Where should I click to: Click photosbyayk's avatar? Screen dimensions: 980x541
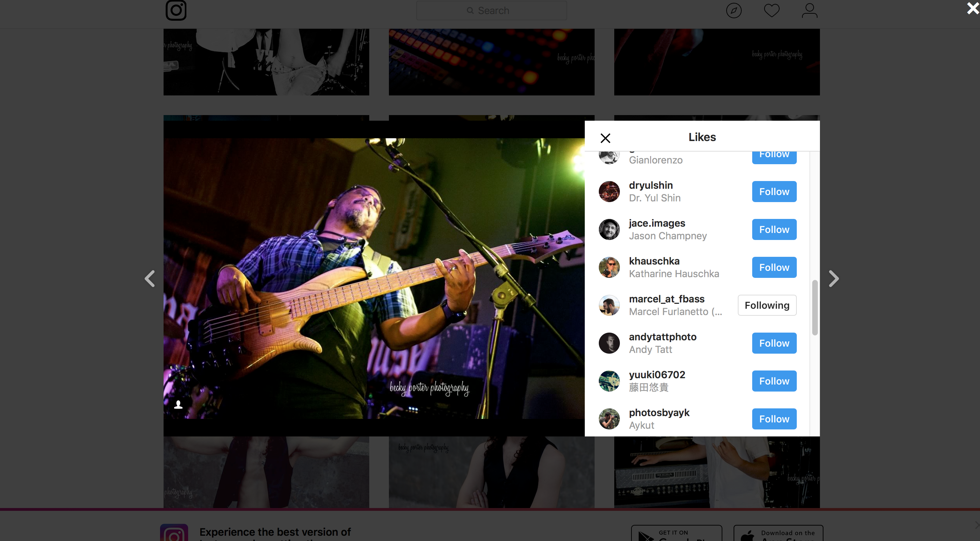pyautogui.click(x=609, y=419)
